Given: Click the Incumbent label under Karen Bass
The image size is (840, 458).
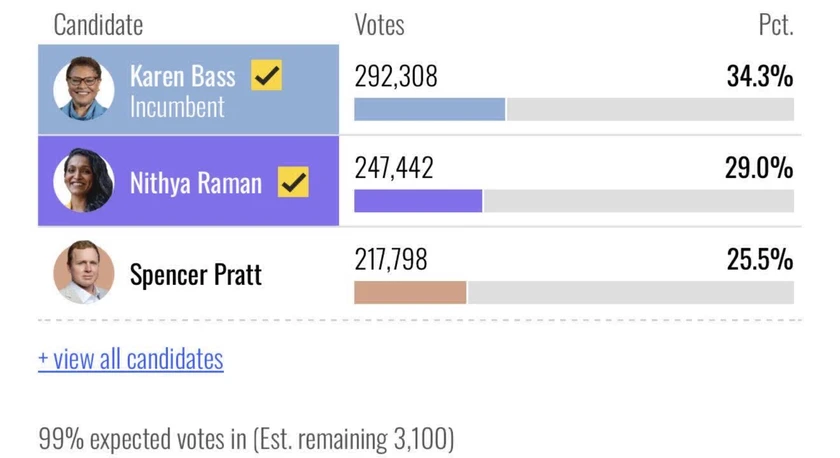Looking at the screenshot, I should tap(177, 107).
